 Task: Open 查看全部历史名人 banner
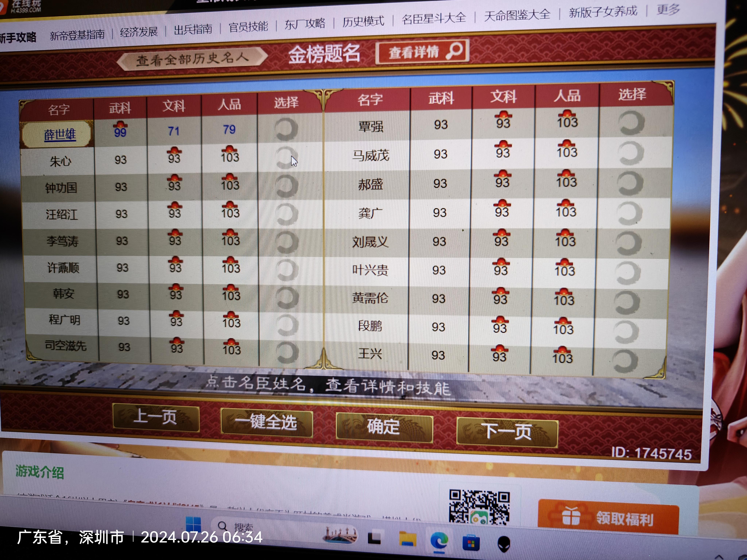pos(192,59)
